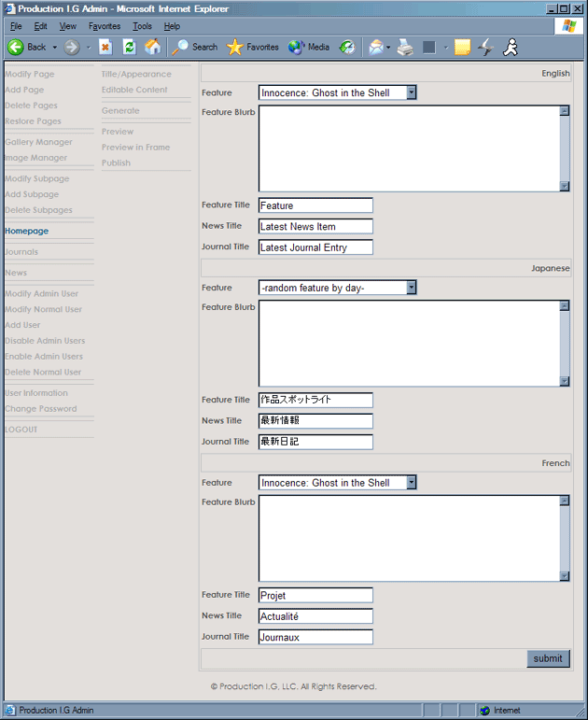
Task: Expand the French Feature dropdown
Action: (x=412, y=483)
